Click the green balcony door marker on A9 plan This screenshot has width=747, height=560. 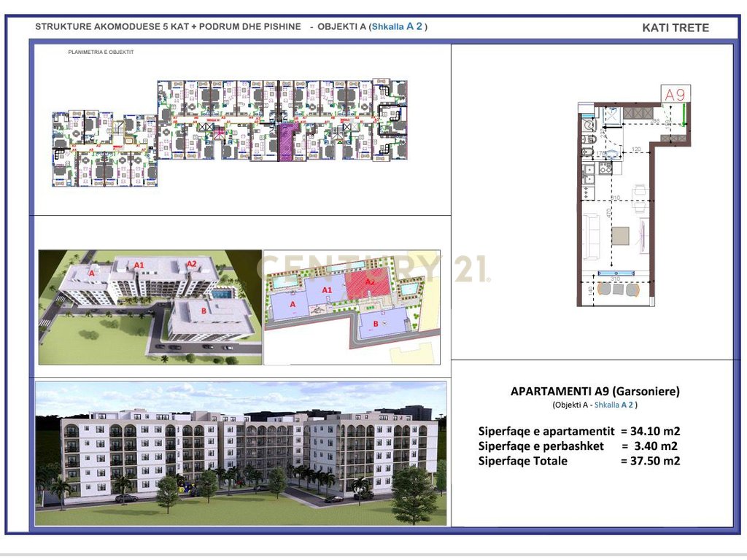(683, 112)
